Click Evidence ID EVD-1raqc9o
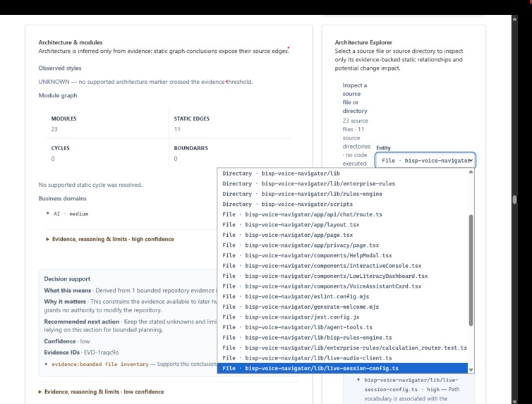This screenshot has width=532, height=404. (x=101, y=353)
